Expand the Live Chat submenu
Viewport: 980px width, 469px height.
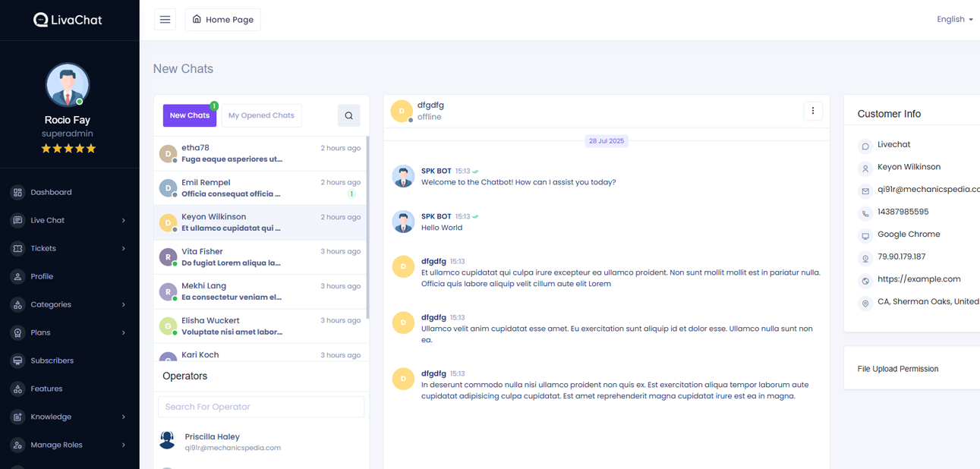click(x=123, y=221)
